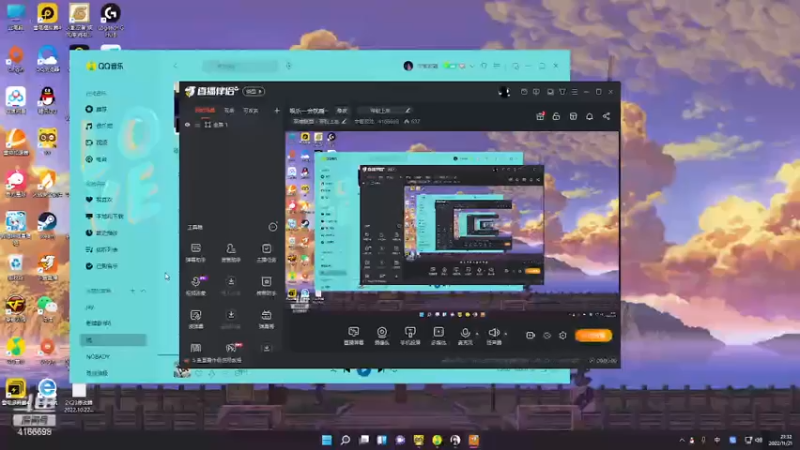Add the phone screen-cast source icon
This screenshot has height=450, width=800.
coord(410,335)
